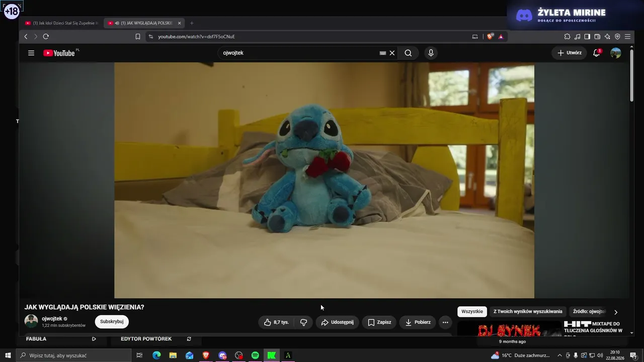Open the YouTube guide hamburger menu
644x362 pixels.
tap(31, 53)
